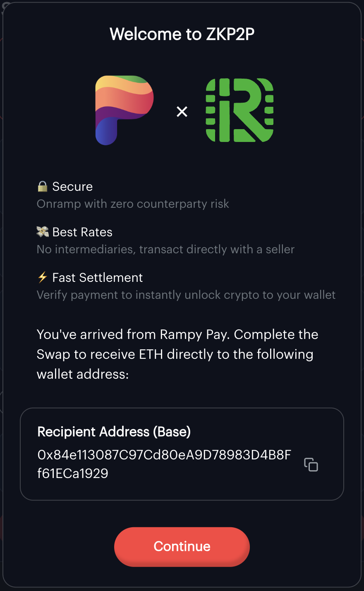Image resolution: width=364 pixels, height=591 pixels.
Task: Select the Best Rates heading
Action: click(x=82, y=232)
